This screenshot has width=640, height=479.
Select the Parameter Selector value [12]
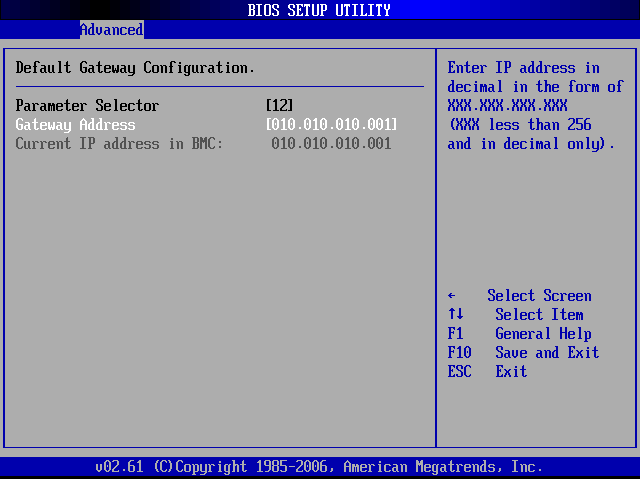pos(280,106)
